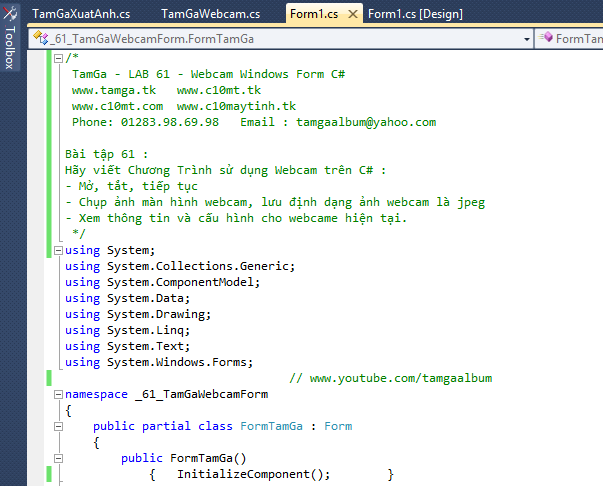Viewport: 603px width, 486px height.
Task: Click the class icon in the type dropdown
Action: [x=41, y=38]
